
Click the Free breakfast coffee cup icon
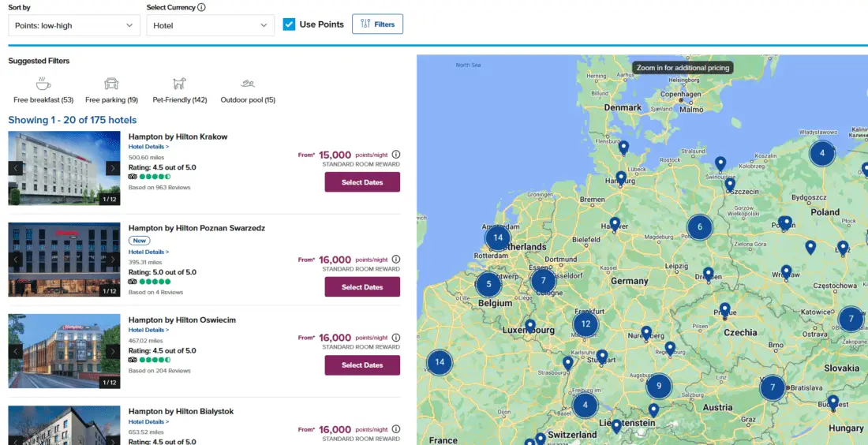coord(43,84)
